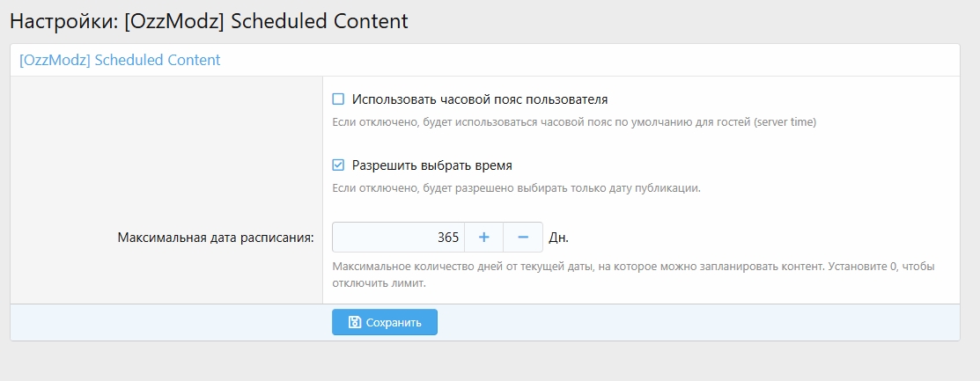Screen dimensions: 980x381
Task: Enable the user timezone checkbox
Action: tap(338, 99)
